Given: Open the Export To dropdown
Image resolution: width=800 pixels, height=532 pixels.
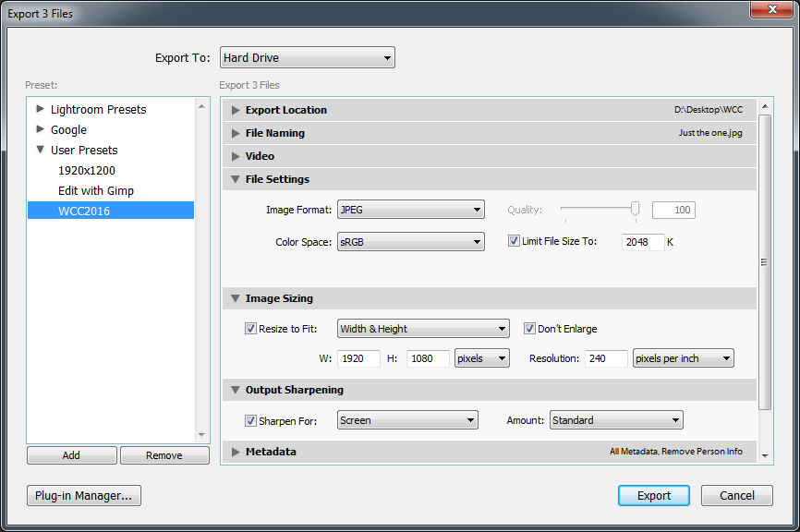Looking at the screenshot, I should pos(307,57).
